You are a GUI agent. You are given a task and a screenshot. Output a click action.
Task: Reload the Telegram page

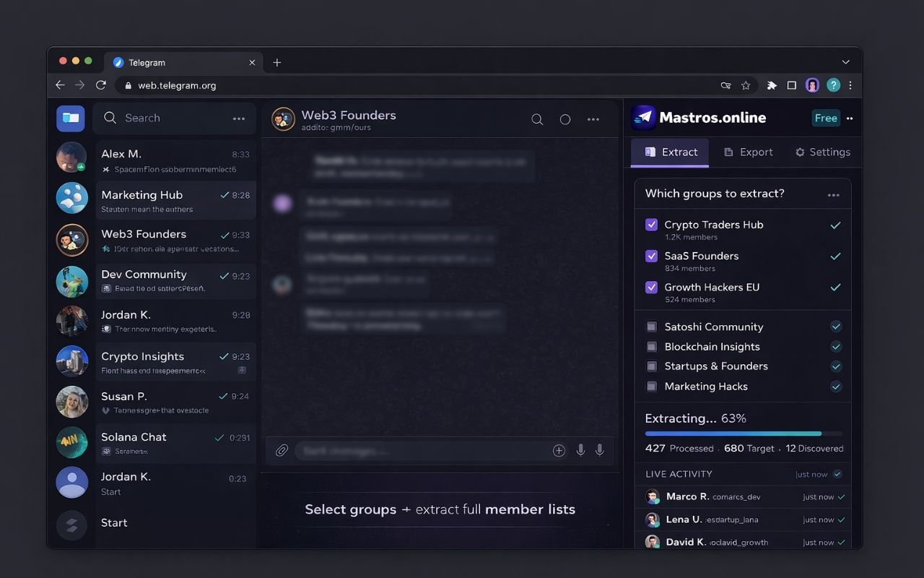[101, 85]
